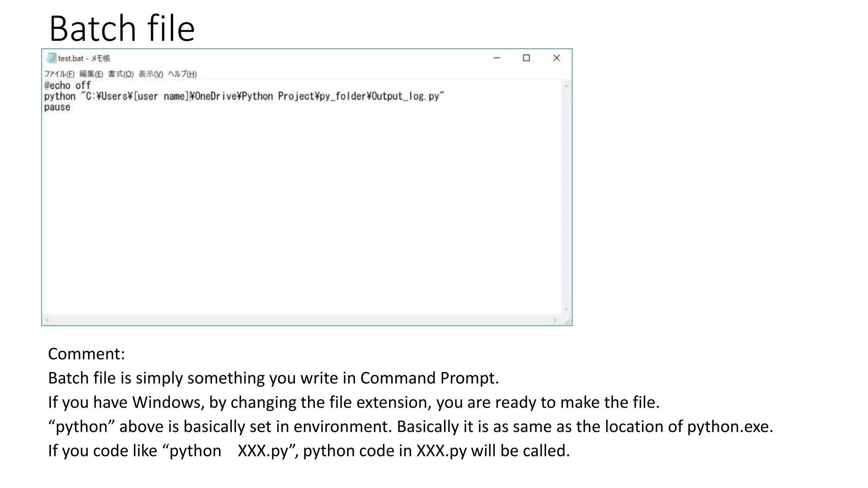Click the Notepad icon in title bar
868x488 pixels.
pos(52,58)
